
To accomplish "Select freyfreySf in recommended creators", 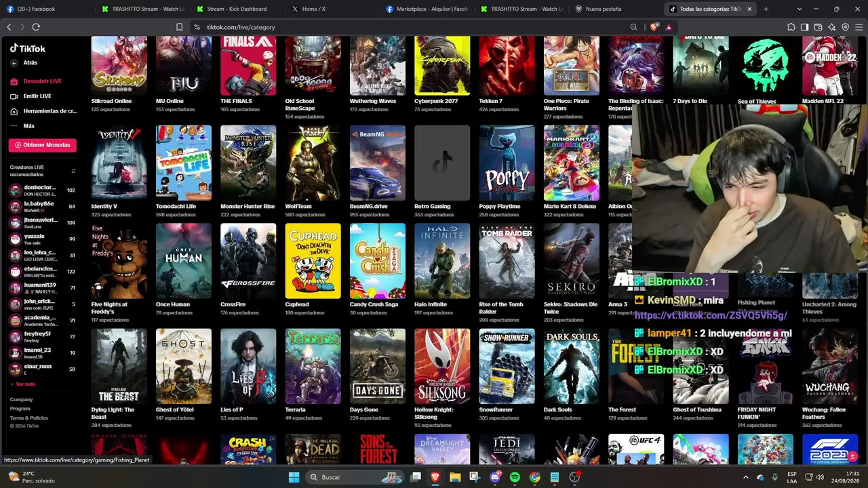I will (x=42, y=337).
